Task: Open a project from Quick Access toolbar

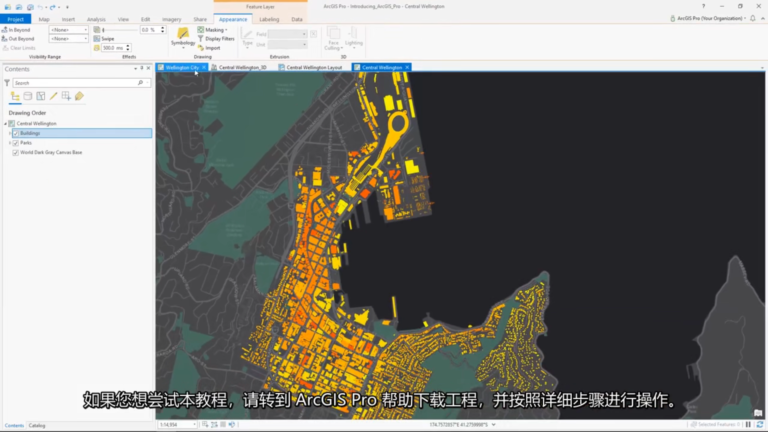Action: [x=19, y=7]
